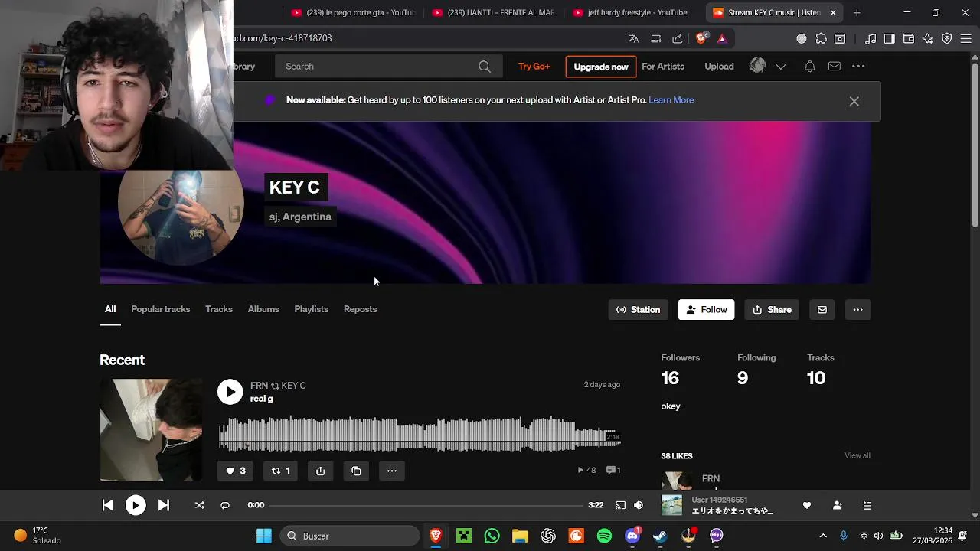Expand the profile dropdown chevron
The height and width of the screenshot is (551, 980).
coord(780,67)
